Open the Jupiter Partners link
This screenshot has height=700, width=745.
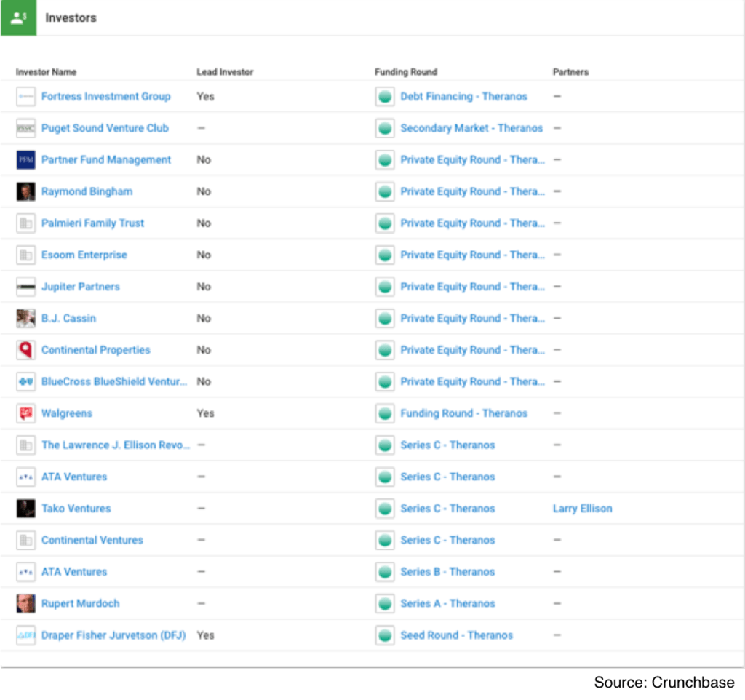point(80,287)
